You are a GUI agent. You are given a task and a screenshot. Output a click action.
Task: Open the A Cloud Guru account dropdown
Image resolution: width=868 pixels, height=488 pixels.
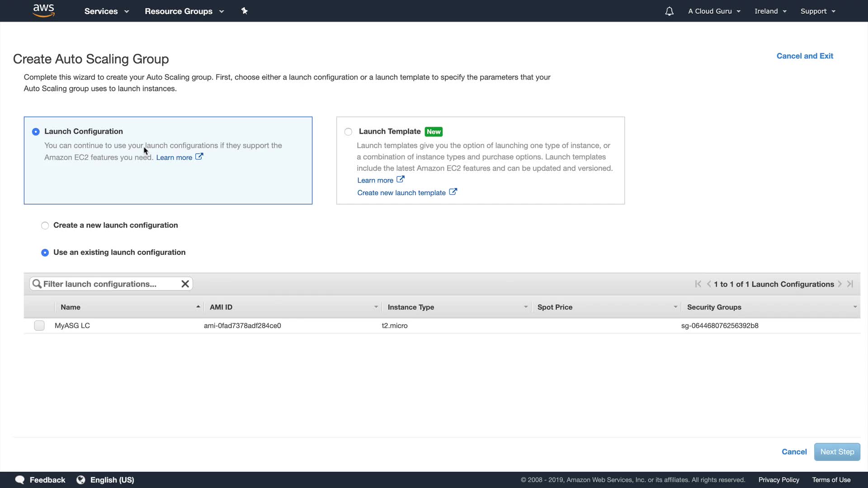coord(714,11)
